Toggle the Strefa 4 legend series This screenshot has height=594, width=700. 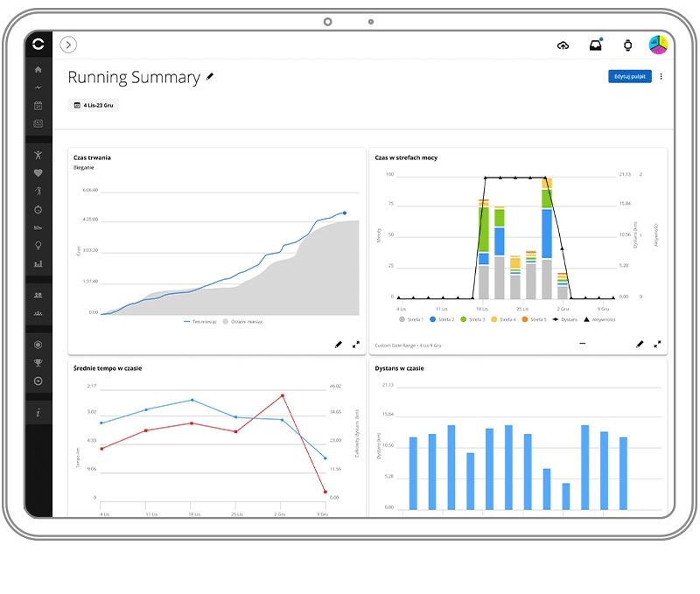coord(503,319)
